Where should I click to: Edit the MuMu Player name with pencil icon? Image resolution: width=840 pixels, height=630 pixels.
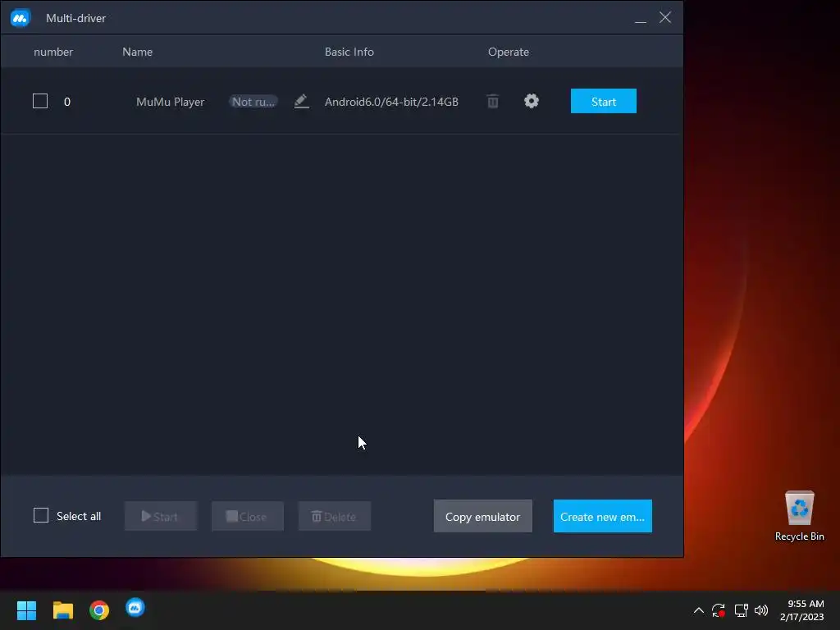(x=302, y=101)
